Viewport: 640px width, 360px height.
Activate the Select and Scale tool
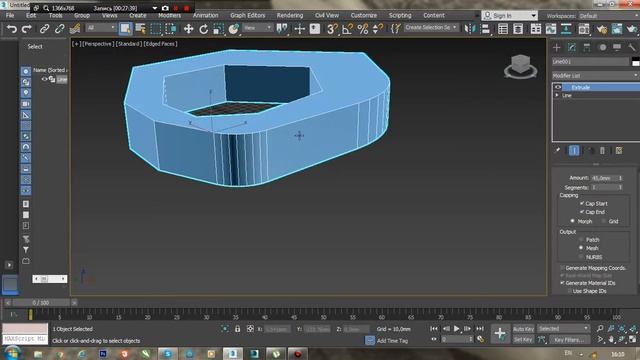[x=218, y=29]
